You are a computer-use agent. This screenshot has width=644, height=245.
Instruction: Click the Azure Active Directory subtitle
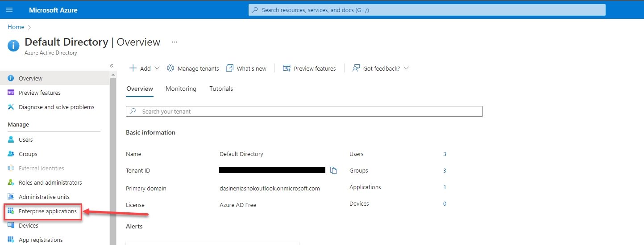[51, 53]
